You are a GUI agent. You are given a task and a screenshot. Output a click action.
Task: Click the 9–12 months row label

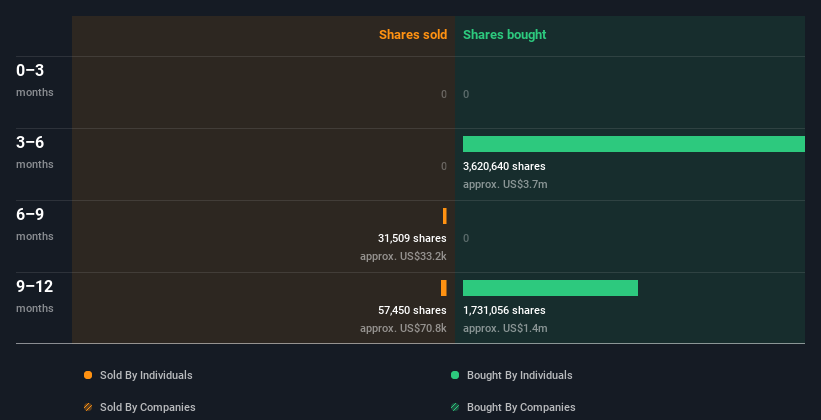coord(35,296)
